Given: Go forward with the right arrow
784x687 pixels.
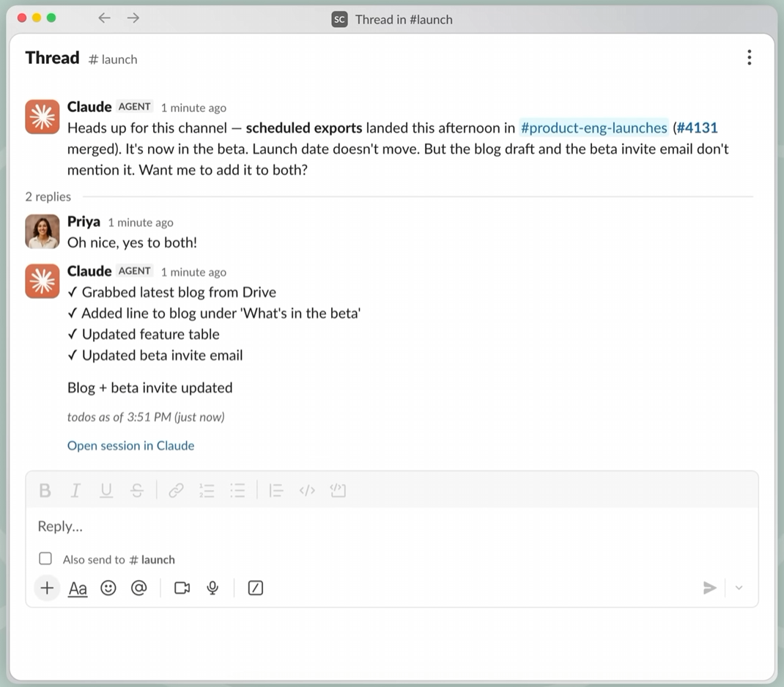Looking at the screenshot, I should click(133, 18).
